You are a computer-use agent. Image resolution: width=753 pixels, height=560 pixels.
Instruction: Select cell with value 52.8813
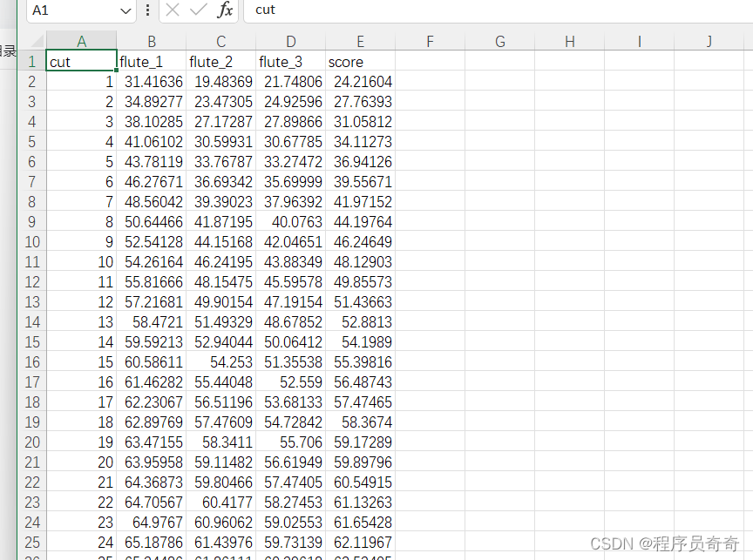click(x=360, y=321)
